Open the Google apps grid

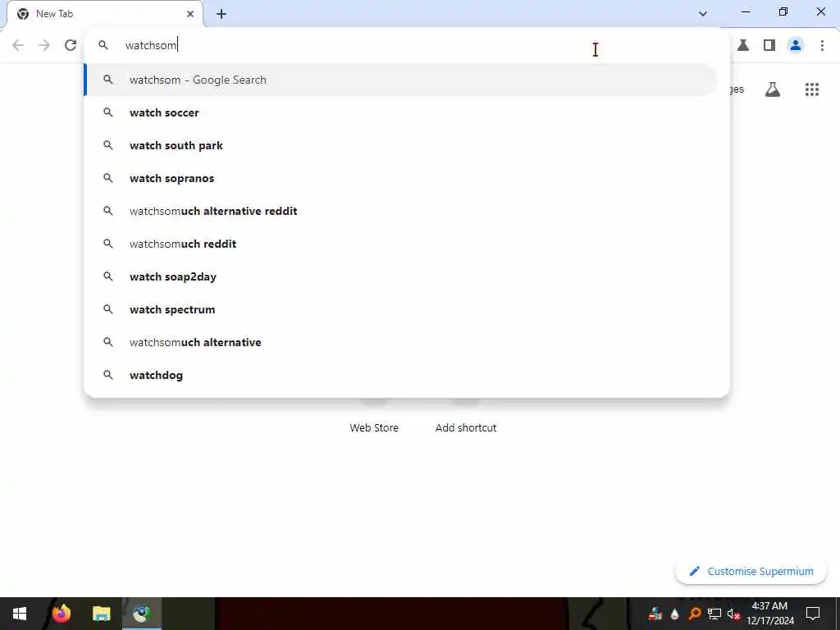(812, 89)
